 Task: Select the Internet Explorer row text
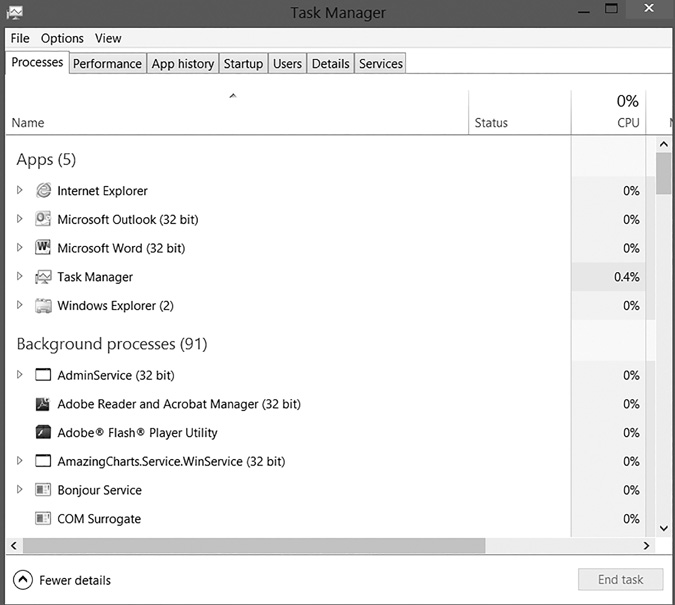coord(102,191)
